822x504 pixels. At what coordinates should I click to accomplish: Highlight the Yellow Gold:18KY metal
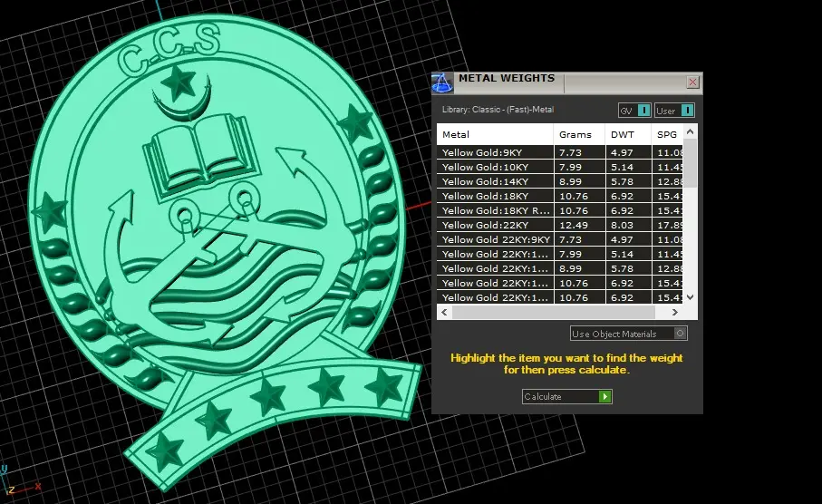coord(559,196)
